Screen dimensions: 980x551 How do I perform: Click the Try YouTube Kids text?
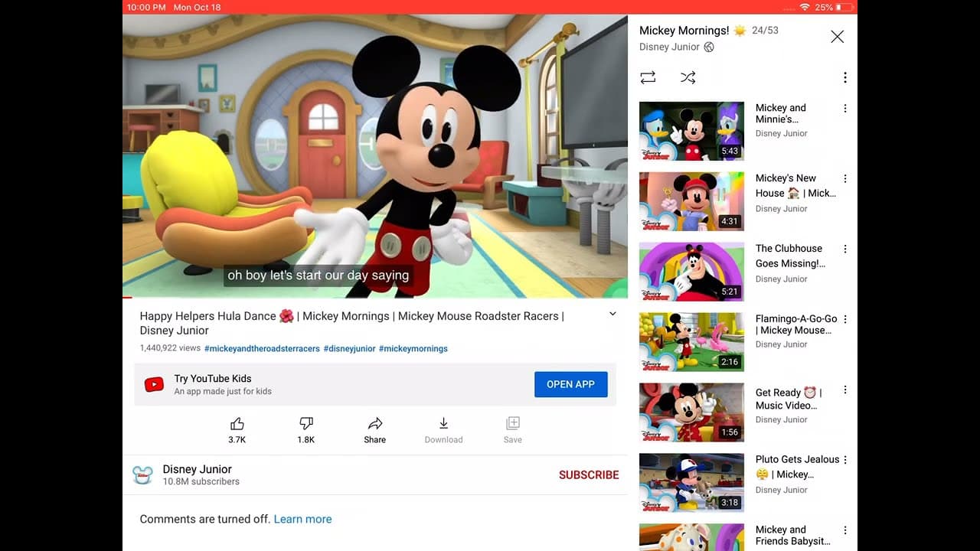212,378
